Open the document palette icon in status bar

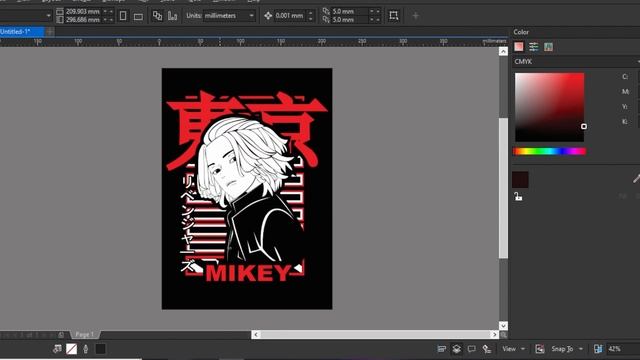57,349
